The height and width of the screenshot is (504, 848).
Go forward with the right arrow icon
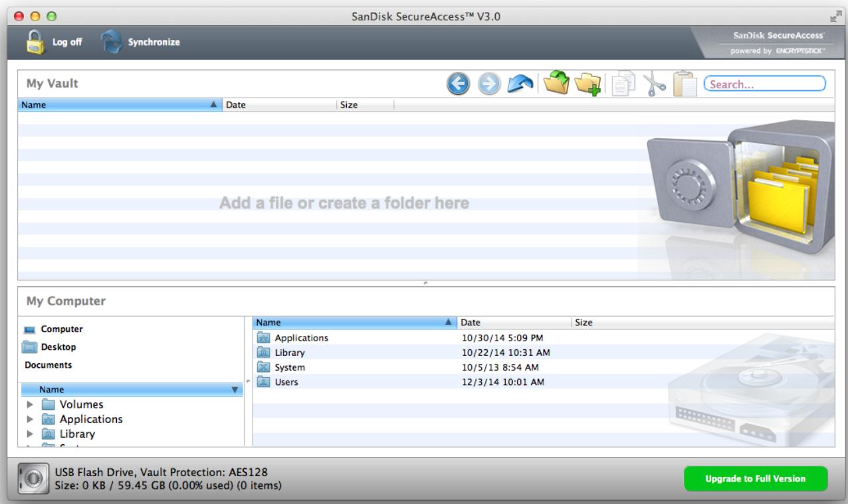point(489,84)
